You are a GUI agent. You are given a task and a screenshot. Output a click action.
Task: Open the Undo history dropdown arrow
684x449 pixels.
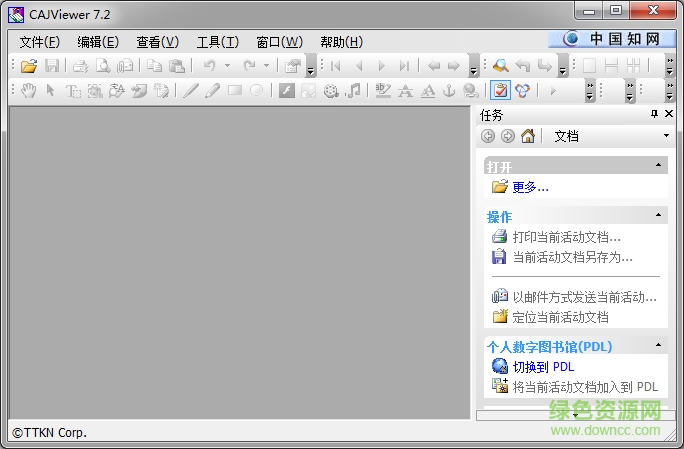point(227,66)
